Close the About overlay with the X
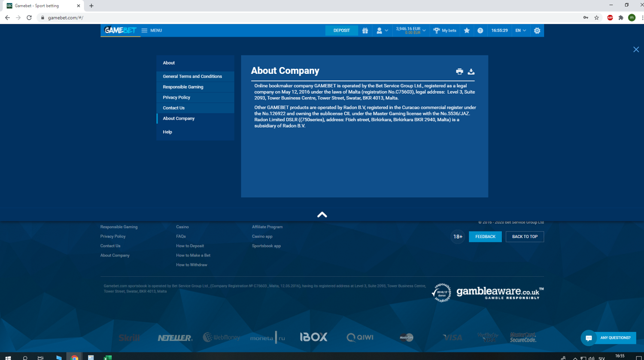The height and width of the screenshot is (360, 644). [x=636, y=49]
